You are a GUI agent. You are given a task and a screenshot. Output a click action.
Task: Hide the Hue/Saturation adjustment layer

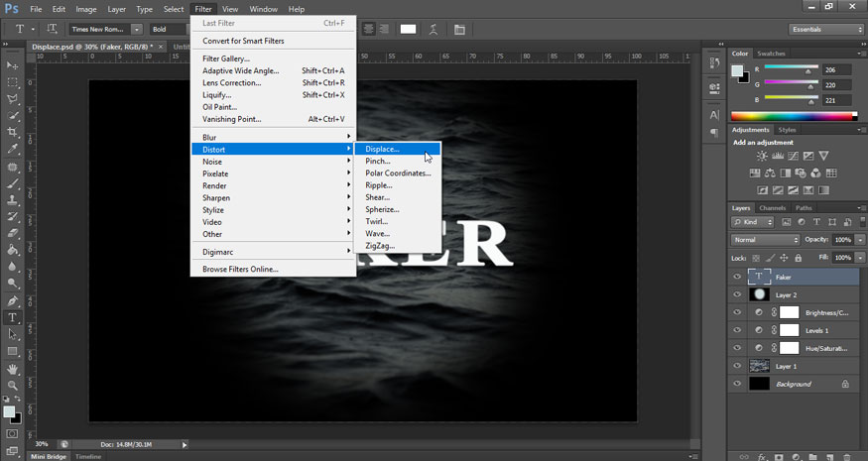tap(737, 348)
